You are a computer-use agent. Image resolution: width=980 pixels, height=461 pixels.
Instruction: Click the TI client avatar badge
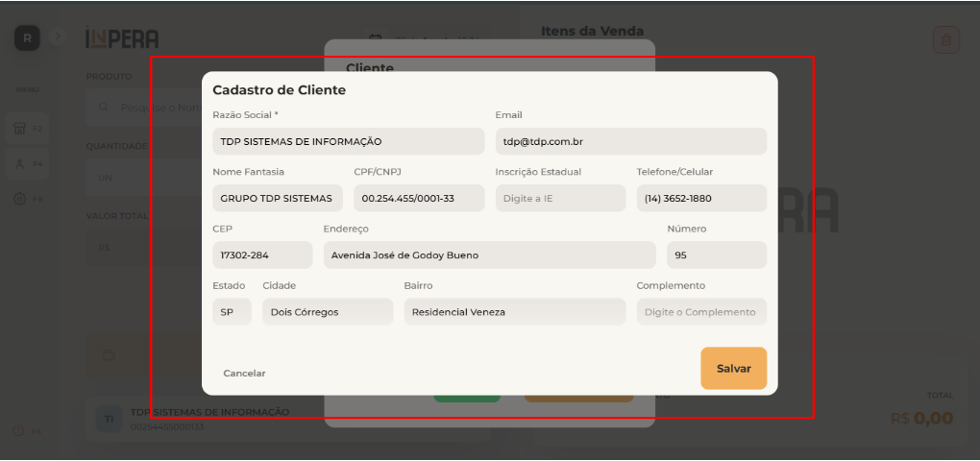[110, 419]
